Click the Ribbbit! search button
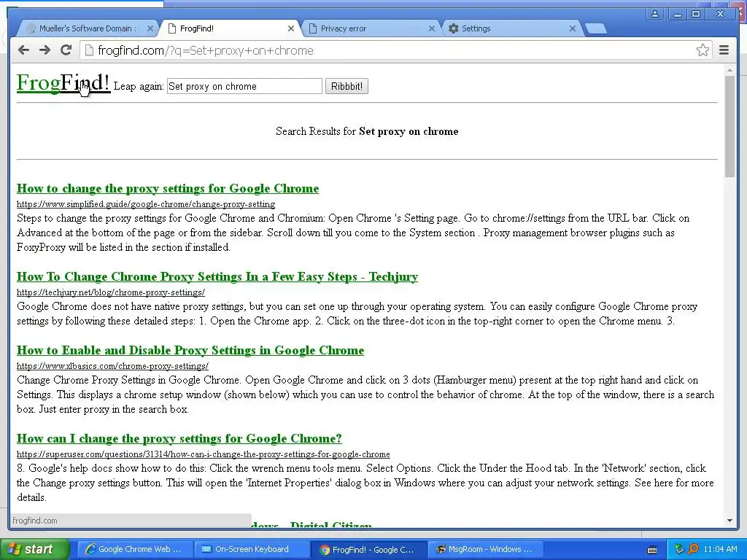The height and width of the screenshot is (560, 747). tap(347, 86)
